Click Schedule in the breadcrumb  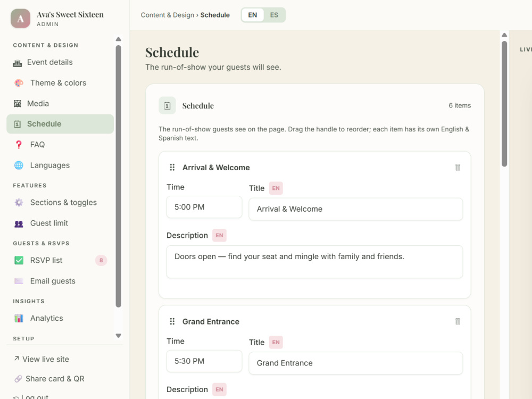coord(215,15)
